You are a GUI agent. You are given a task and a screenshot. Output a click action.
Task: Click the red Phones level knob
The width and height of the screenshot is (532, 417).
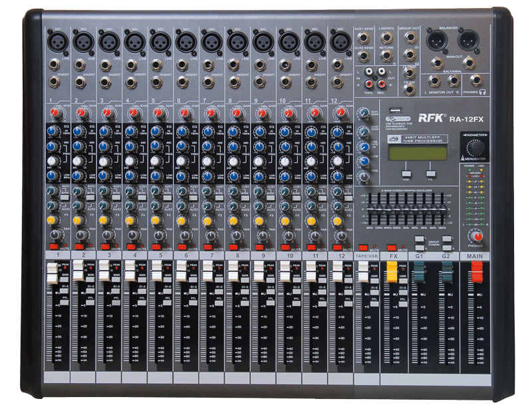[x=475, y=236]
